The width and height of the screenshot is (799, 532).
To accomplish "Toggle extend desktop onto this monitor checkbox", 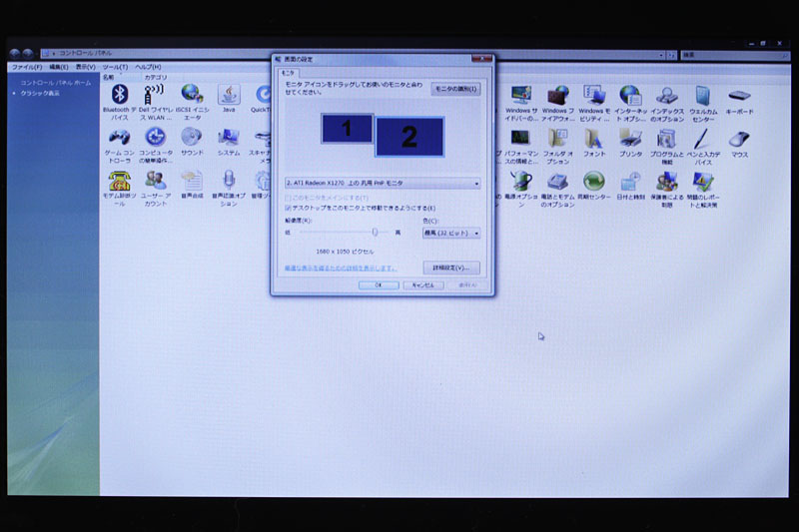I will click(x=288, y=209).
